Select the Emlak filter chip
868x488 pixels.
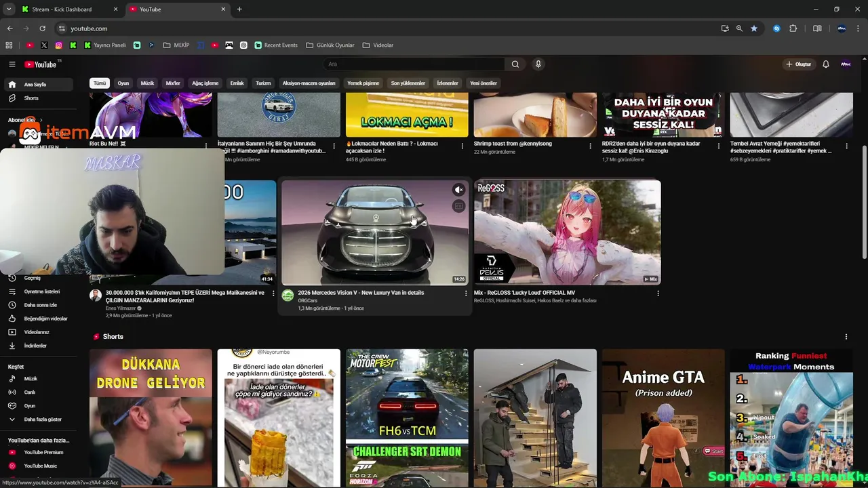237,83
